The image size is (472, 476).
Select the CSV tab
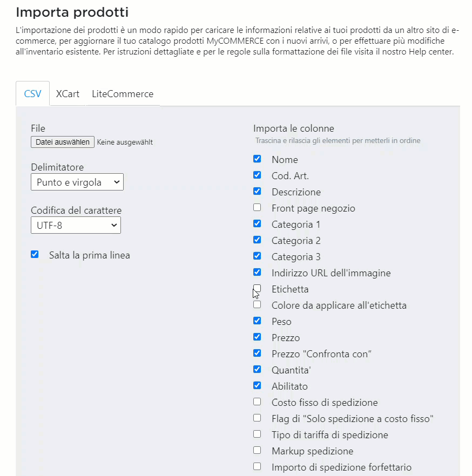[32, 94]
